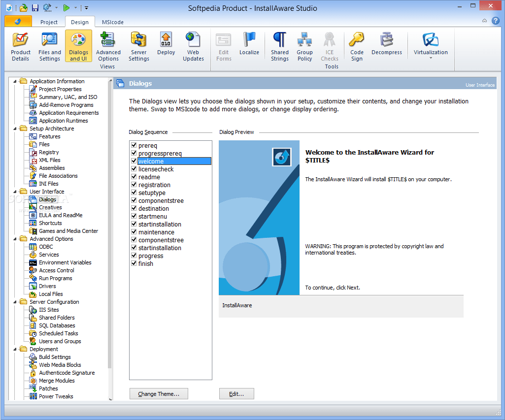Collapse the Deployment folder
This screenshot has width=505, height=420.
[x=15, y=350]
